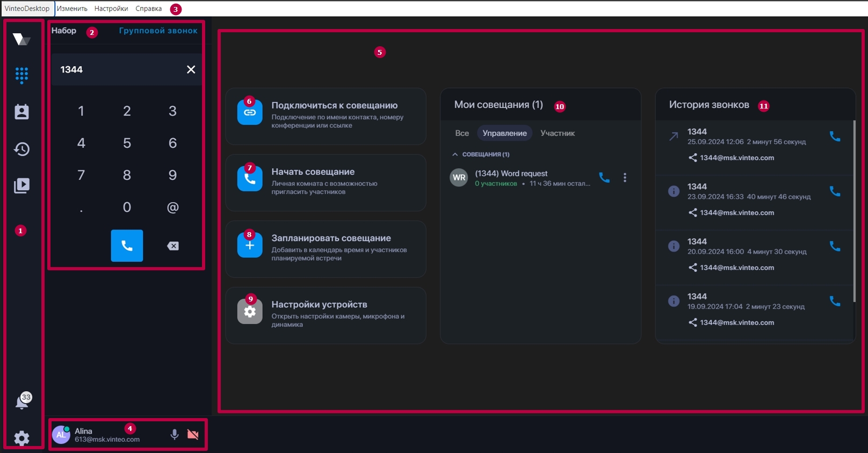Open notifications bell showing 33

click(x=23, y=401)
